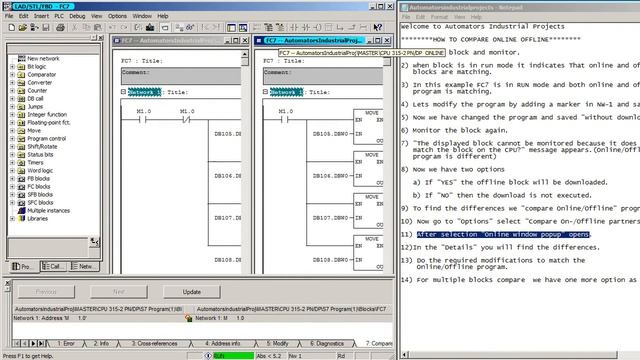Open the File menu
640x360 pixels.
point(9,16)
